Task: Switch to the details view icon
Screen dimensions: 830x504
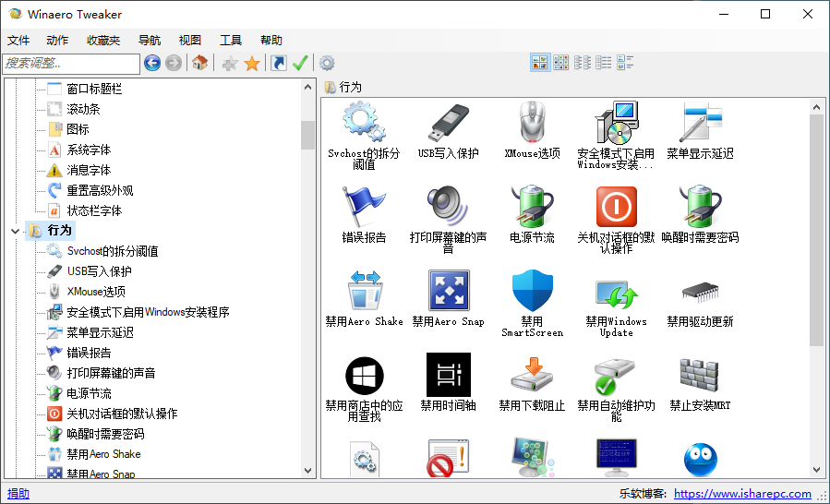Action: pyautogui.click(x=625, y=63)
